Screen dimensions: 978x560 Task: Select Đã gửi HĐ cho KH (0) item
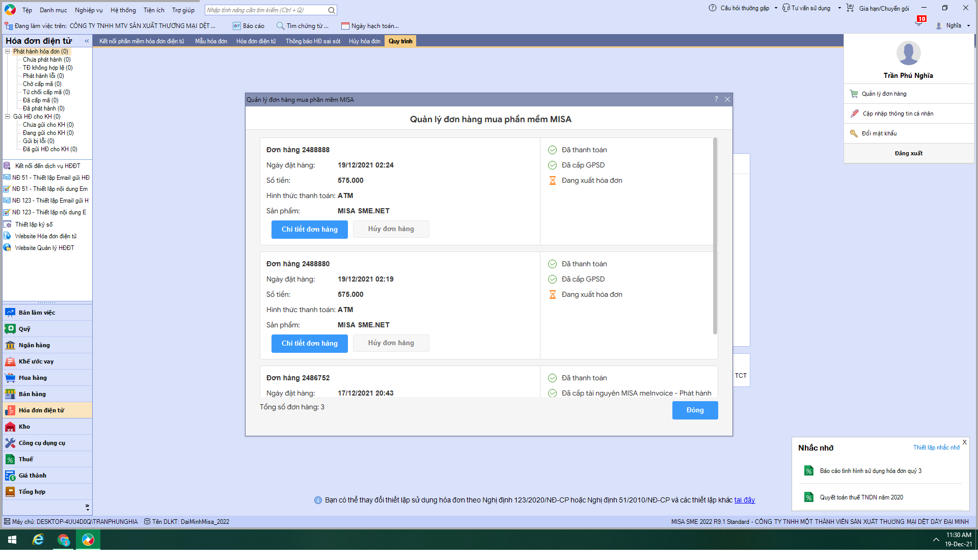coord(50,149)
